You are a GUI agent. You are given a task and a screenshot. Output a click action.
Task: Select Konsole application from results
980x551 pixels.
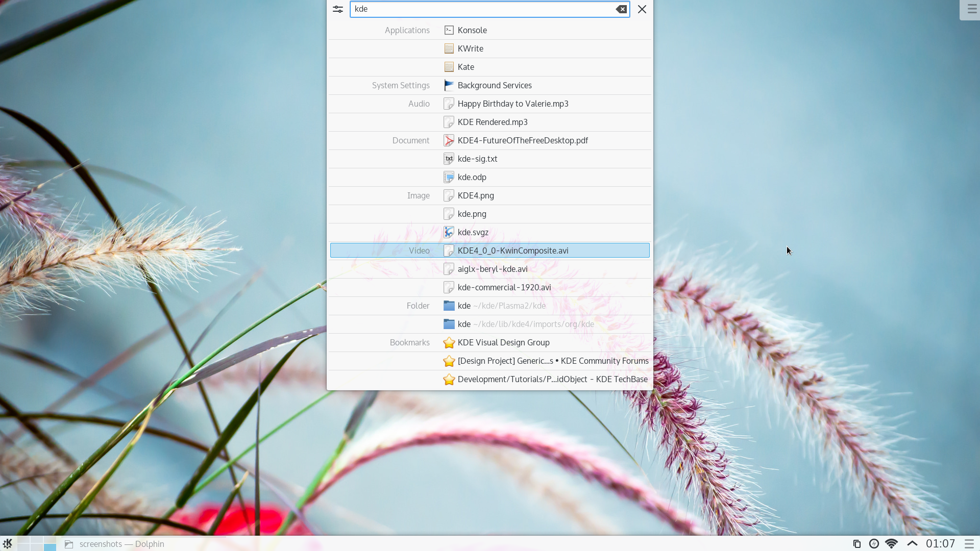click(472, 30)
